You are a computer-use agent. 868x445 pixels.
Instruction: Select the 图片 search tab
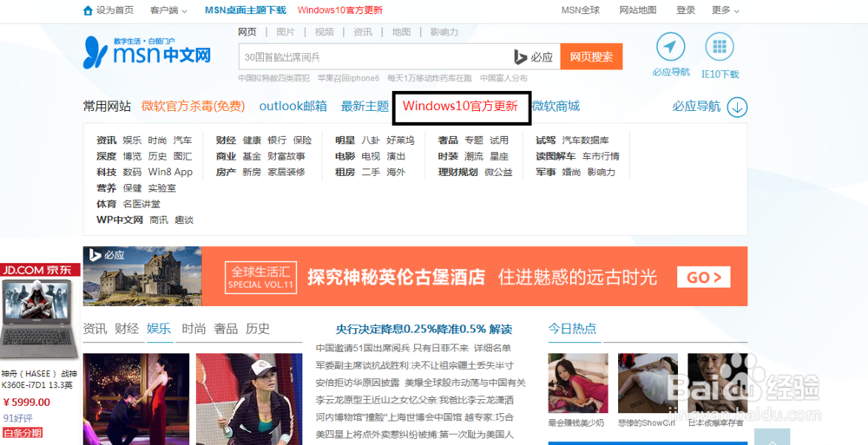pyautogui.click(x=286, y=32)
